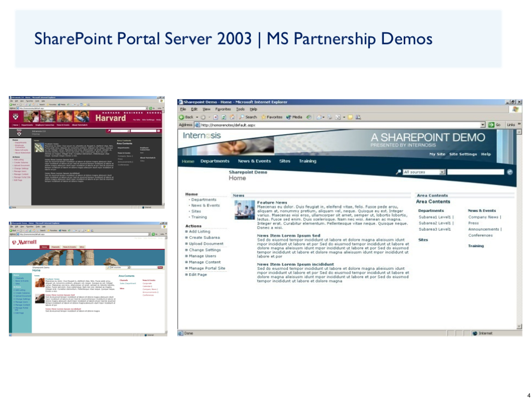The image size is (532, 399).
Task: Click the News Item Lorem Ipsum Sed headline
Action: tap(288, 235)
